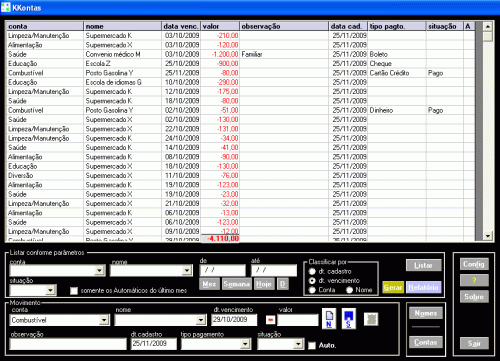Click the Mes date range button
The width and height of the screenshot is (500, 361).
coord(209,284)
